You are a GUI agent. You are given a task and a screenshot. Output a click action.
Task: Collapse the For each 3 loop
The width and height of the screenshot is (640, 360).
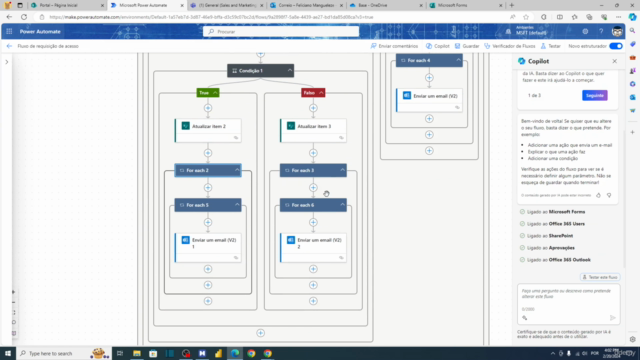click(x=342, y=170)
